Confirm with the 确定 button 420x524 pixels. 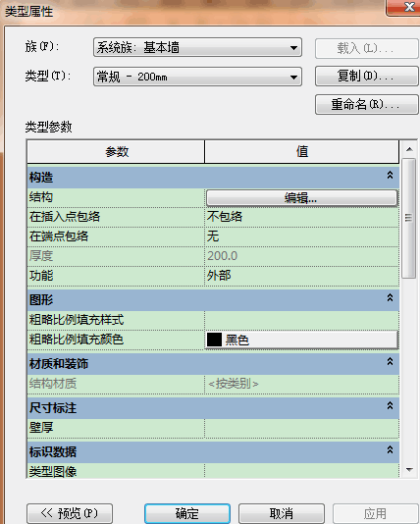pos(187,513)
